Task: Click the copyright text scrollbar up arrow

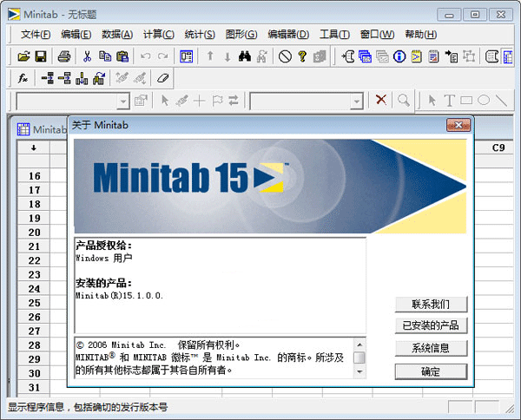Action: pos(359,345)
